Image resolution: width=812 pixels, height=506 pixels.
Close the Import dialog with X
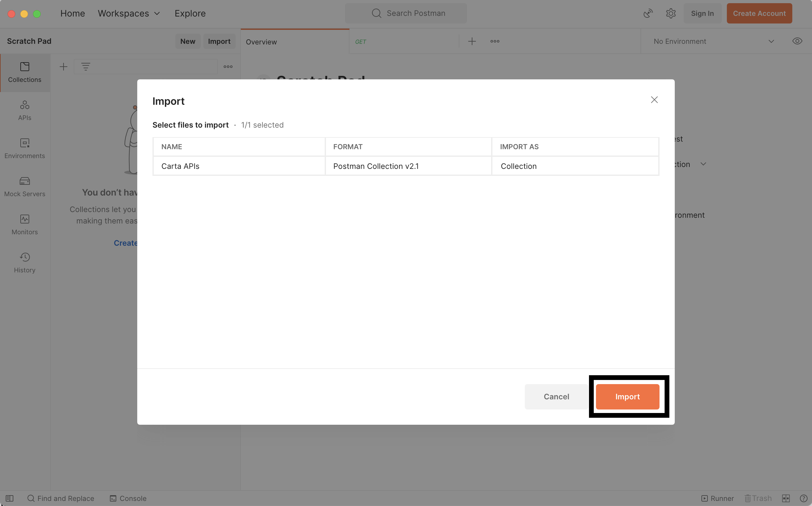pyautogui.click(x=654, y=100)
